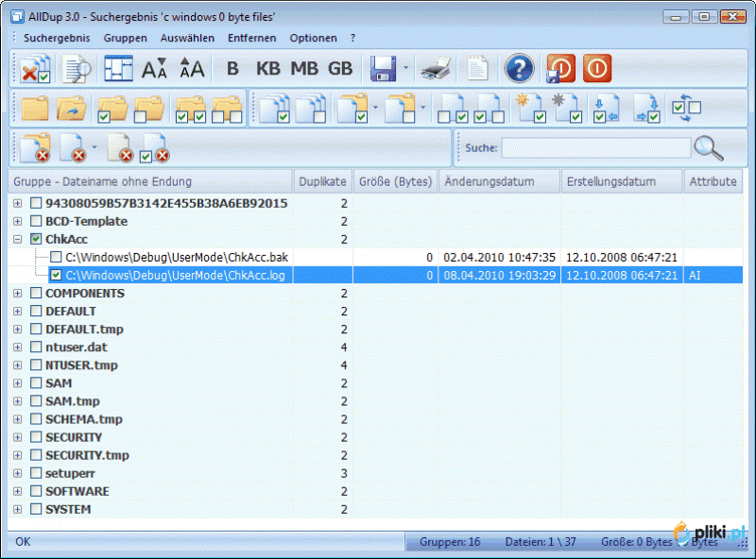Uncheck the ChkAcc.log file checkbox

[x=56, y=275]
